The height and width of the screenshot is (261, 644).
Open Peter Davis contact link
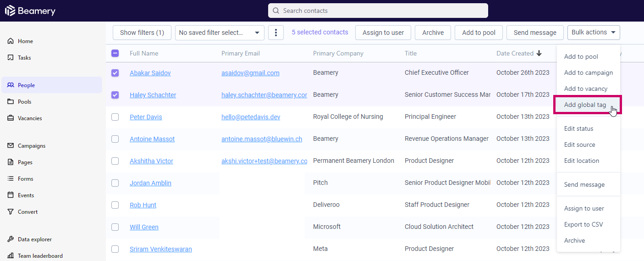click(146, 117)
